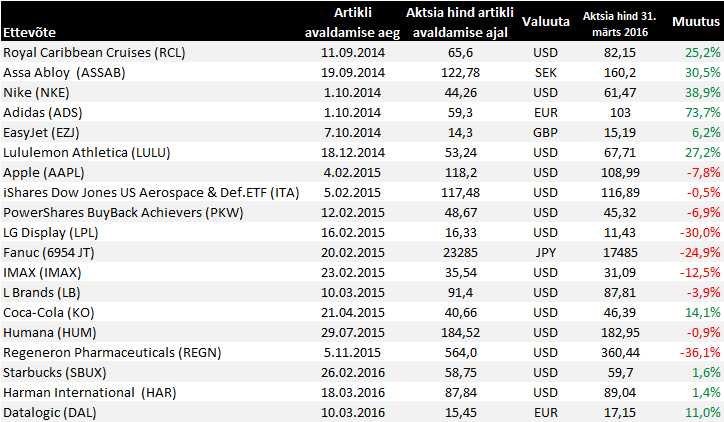724x422 pixels.
Task: Click LG Display -30,0% change value
Action: coord(699,233)
